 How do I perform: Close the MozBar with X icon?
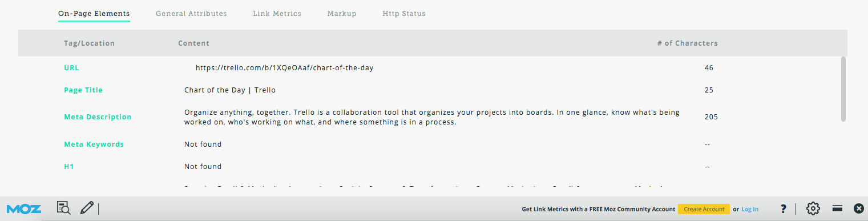(x=858, y=208)
